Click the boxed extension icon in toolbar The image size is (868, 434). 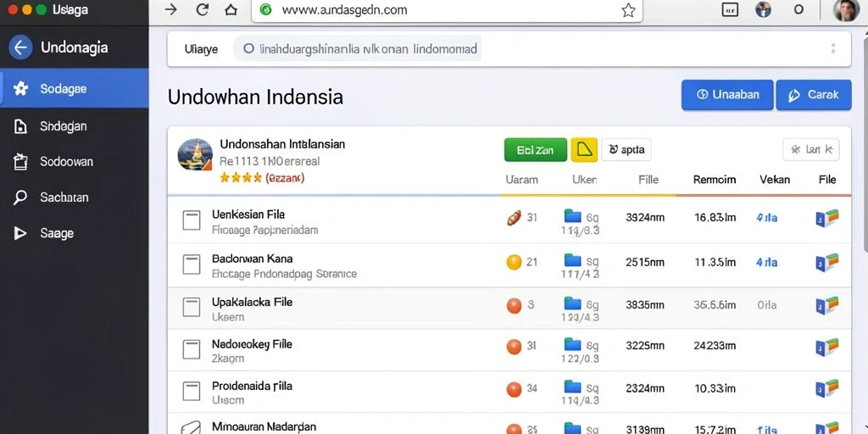coord(730,9)
